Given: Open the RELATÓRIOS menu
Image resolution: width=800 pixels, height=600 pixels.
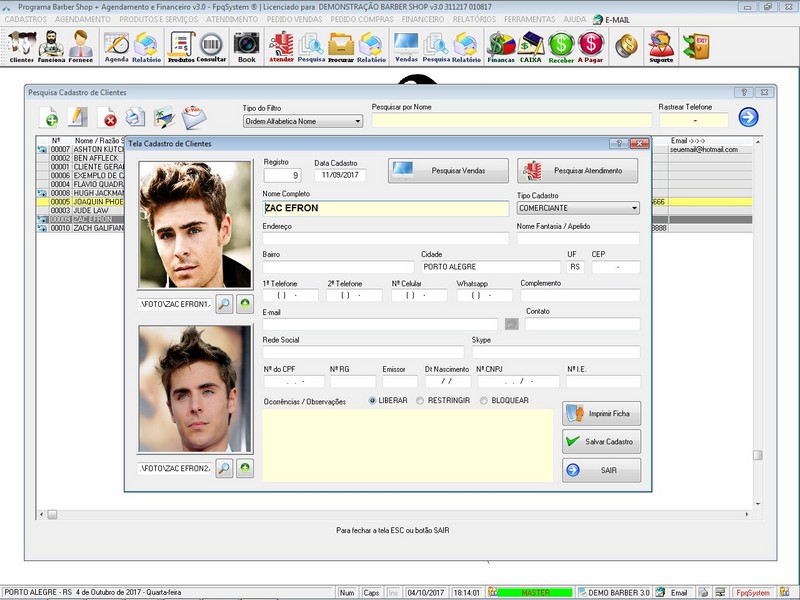Looking at the screenshot, I should tap(474, 19).
